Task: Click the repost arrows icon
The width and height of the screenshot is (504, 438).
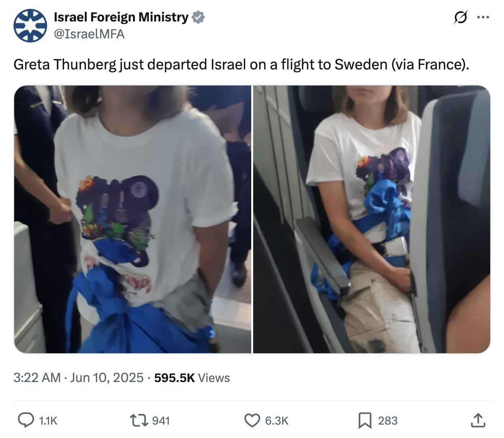Action: 138,420
